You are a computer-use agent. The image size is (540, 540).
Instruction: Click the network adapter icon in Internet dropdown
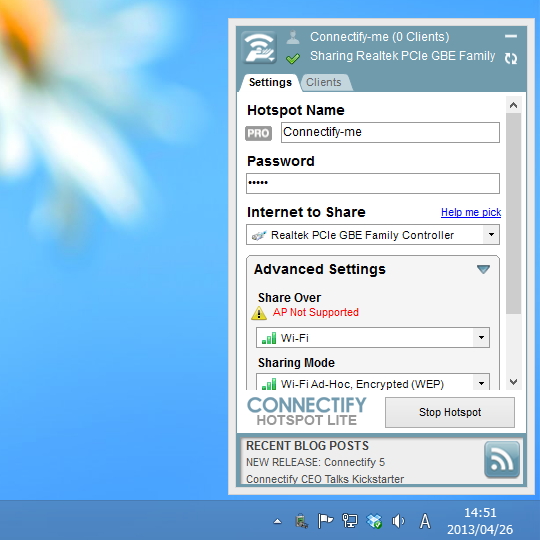[259, 236]
